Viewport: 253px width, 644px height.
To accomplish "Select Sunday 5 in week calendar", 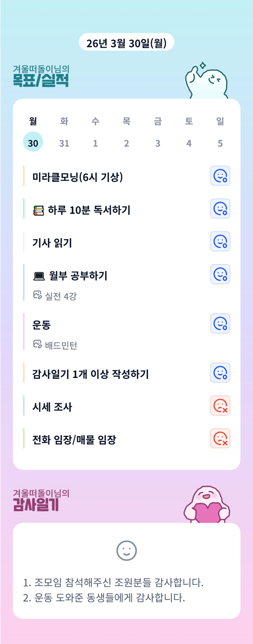I will tap(220, 143).
